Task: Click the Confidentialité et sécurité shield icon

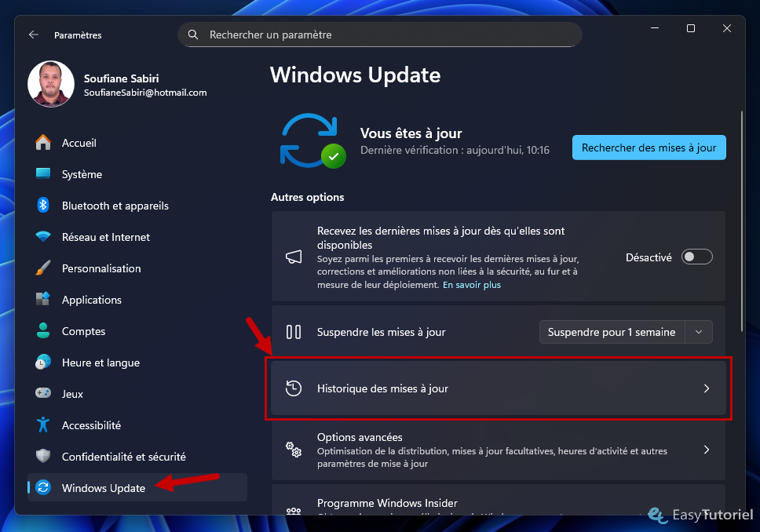Action: [x=43, y=457]
